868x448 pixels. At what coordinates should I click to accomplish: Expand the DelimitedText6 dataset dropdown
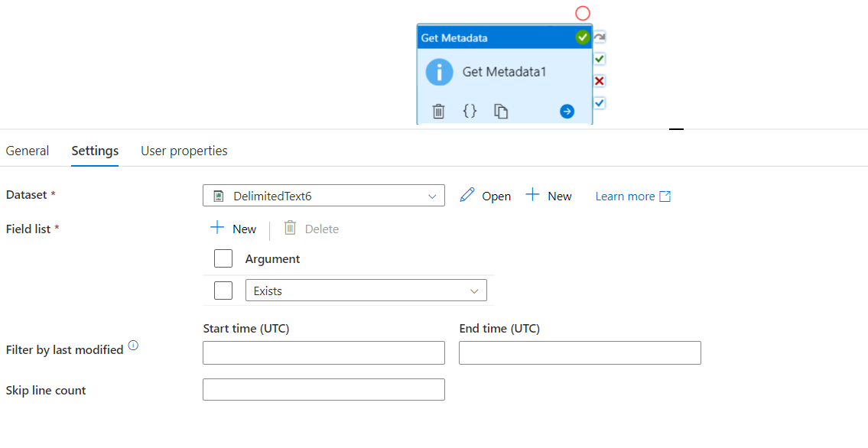(323, 195)
